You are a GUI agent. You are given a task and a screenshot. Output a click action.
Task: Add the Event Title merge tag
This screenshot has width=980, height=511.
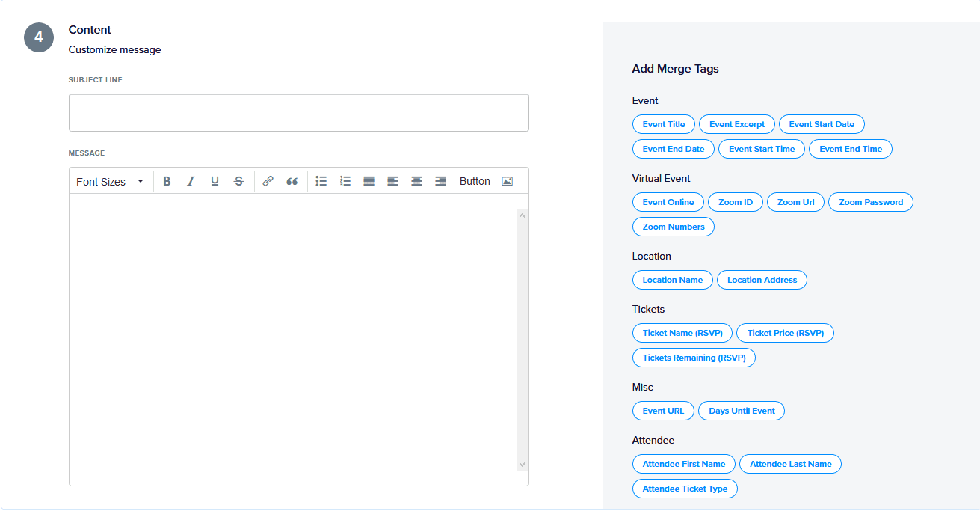[663, 124]
